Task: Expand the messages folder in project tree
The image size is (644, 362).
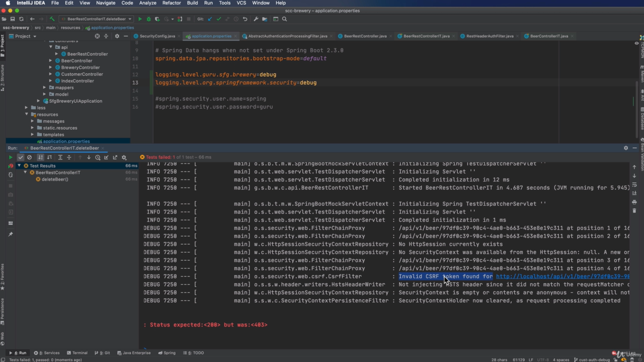Action: click(33, 121)
